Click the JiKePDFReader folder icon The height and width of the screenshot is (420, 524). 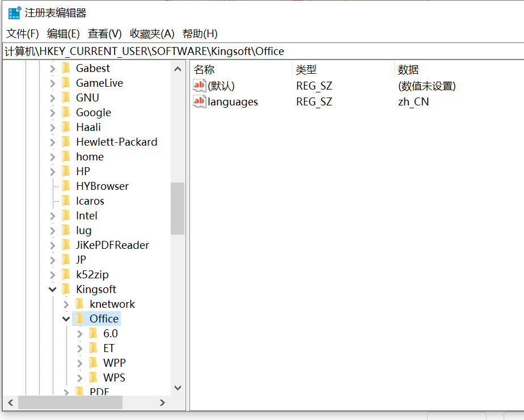[x=66, y=245]
